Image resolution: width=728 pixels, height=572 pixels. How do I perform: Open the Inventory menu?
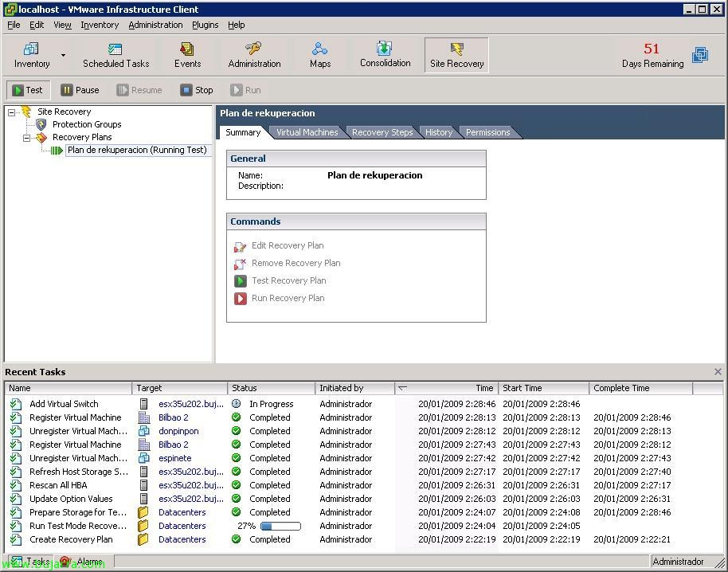pos(100,25)
